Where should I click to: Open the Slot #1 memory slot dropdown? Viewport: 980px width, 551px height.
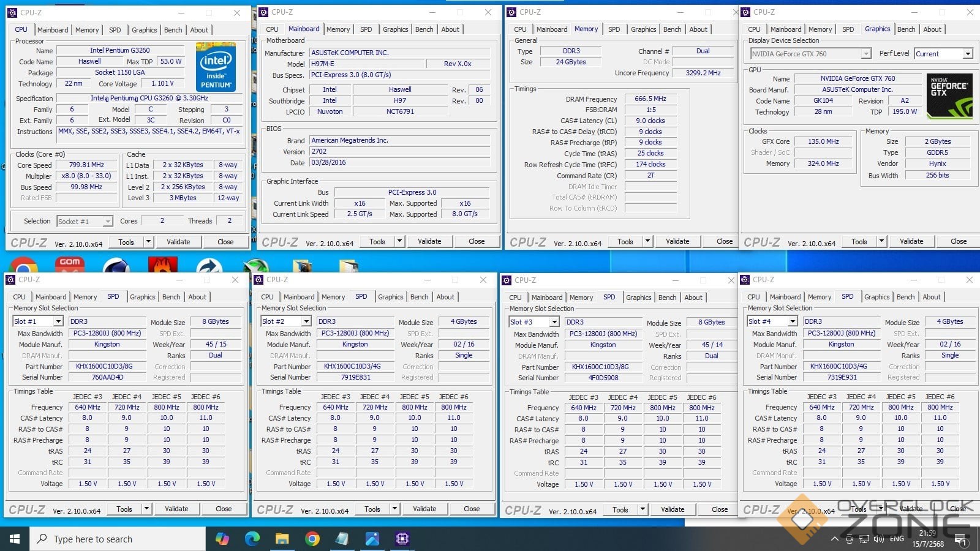[58, 321]
